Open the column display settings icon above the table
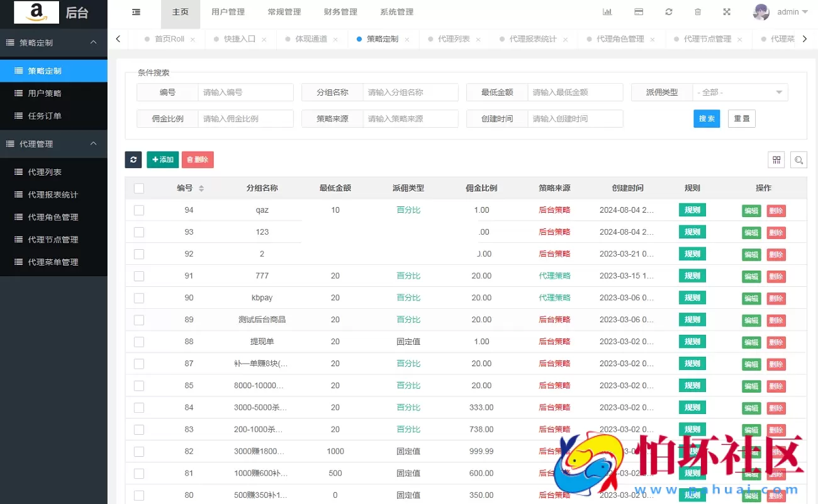818x504 pixels. click(776, 160)
